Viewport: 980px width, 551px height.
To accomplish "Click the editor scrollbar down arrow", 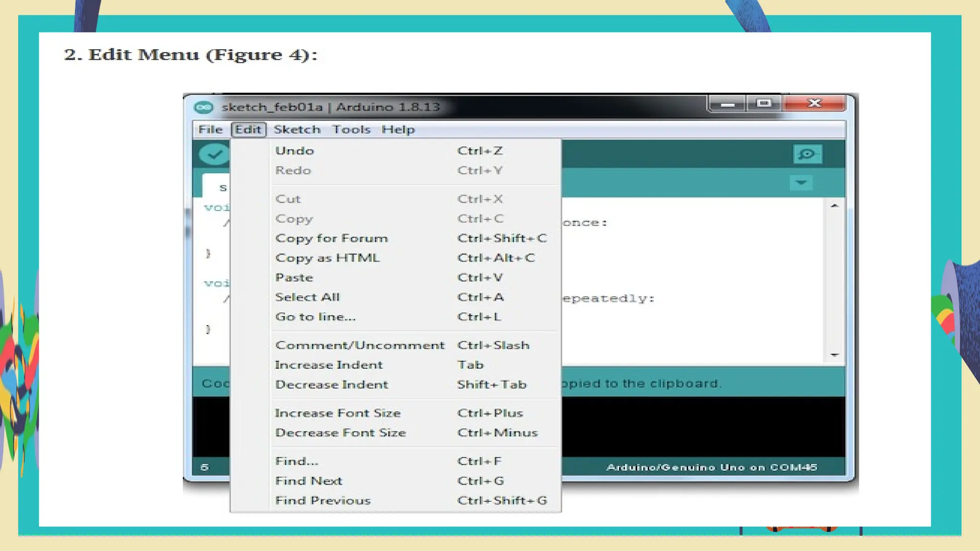I will pos(835,355).
